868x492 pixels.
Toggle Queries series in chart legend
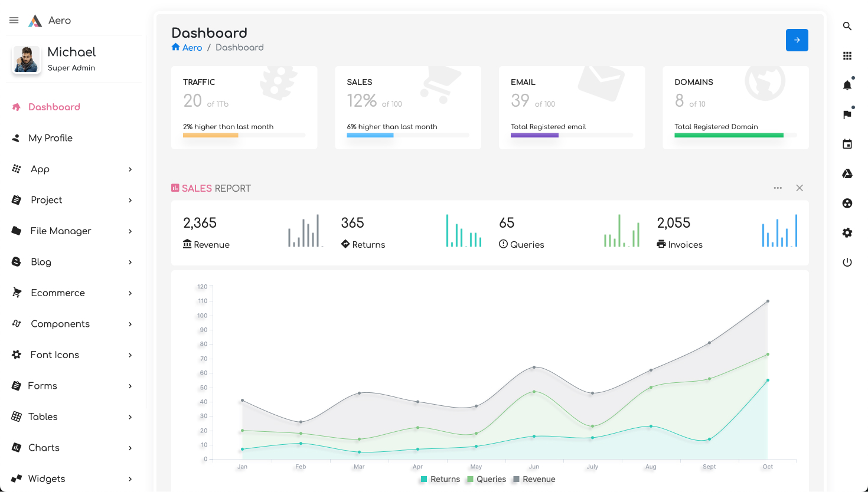pos(487,479)
